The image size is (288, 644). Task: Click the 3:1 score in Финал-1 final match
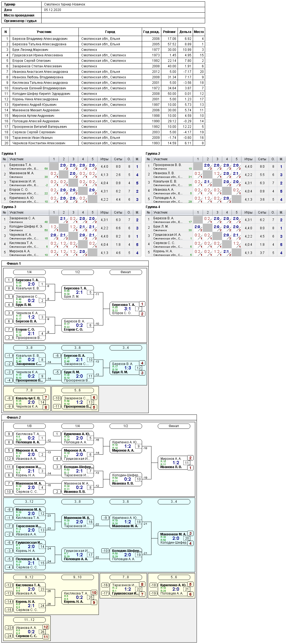(127, 309)
